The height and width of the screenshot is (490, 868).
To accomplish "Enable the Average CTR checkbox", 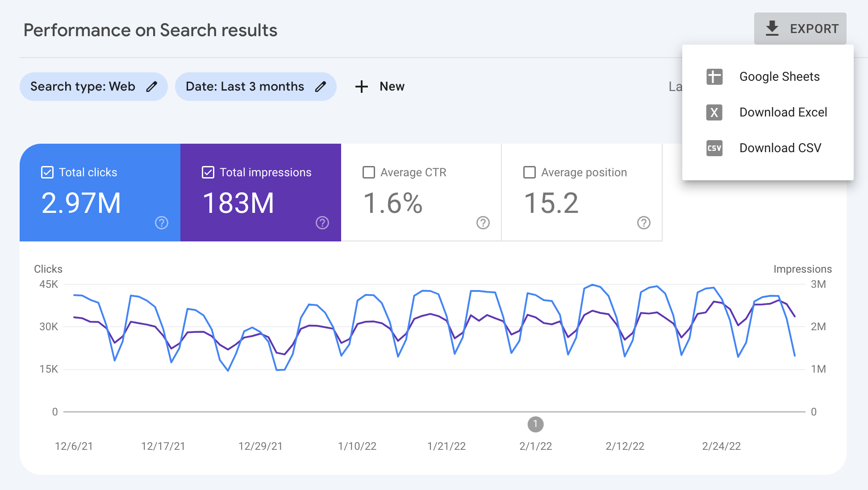I will tap(368, 172).
